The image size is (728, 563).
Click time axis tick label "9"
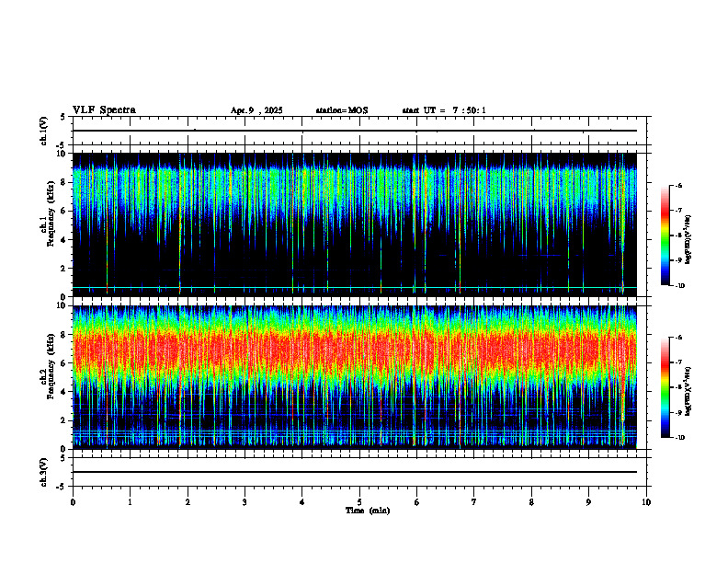coord(588,502)
